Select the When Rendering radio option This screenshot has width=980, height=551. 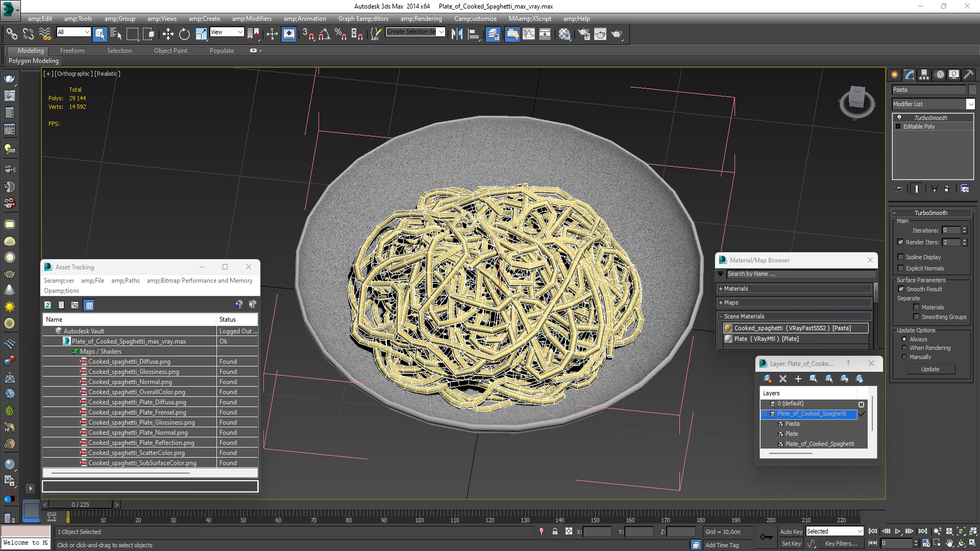(904, 348)
